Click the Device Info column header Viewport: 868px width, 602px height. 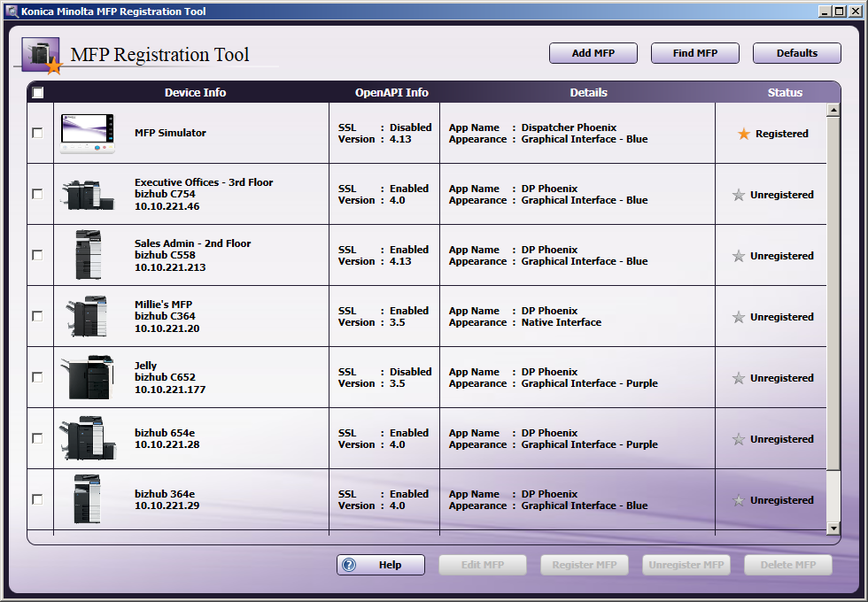(x=195, y=92)
